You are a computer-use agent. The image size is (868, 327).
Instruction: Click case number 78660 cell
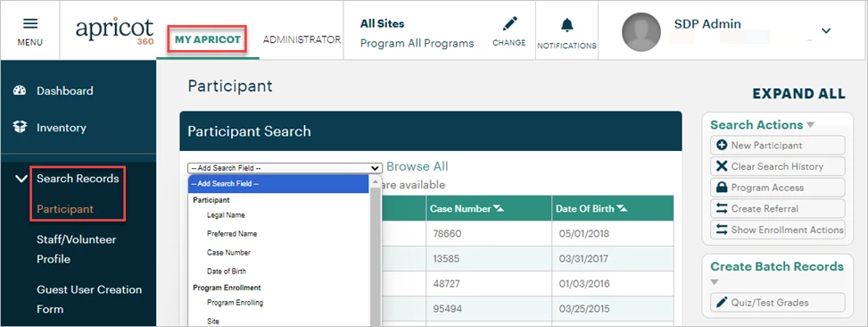[x=488, y=234]
